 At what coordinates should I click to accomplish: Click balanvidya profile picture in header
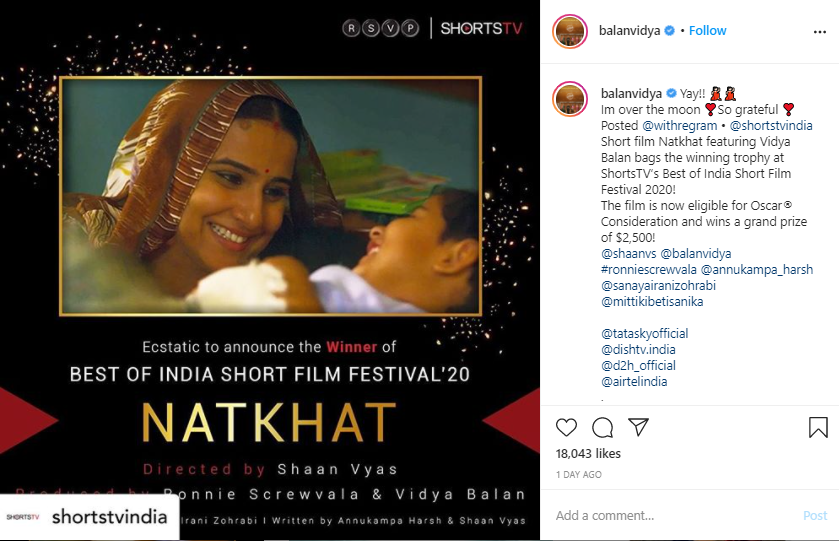coord(569,32)
